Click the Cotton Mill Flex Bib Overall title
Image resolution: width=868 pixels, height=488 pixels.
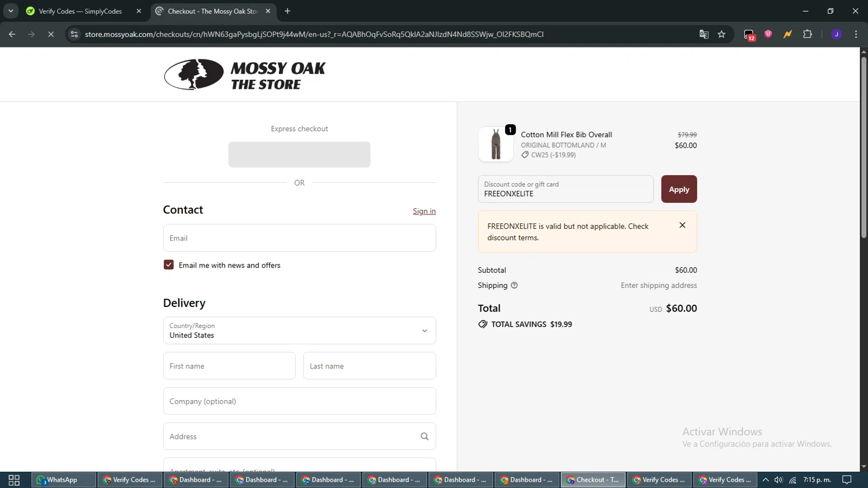tap(567, 135)
